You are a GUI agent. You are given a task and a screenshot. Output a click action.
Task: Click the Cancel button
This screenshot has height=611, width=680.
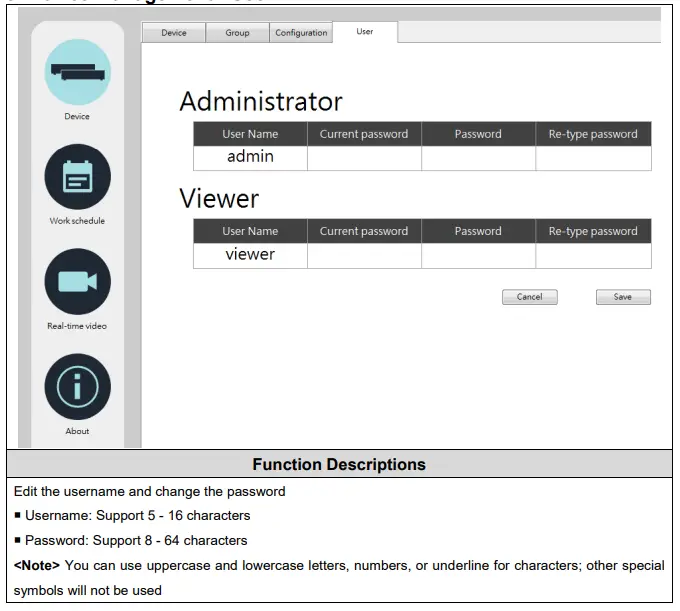tap(530, 297)
